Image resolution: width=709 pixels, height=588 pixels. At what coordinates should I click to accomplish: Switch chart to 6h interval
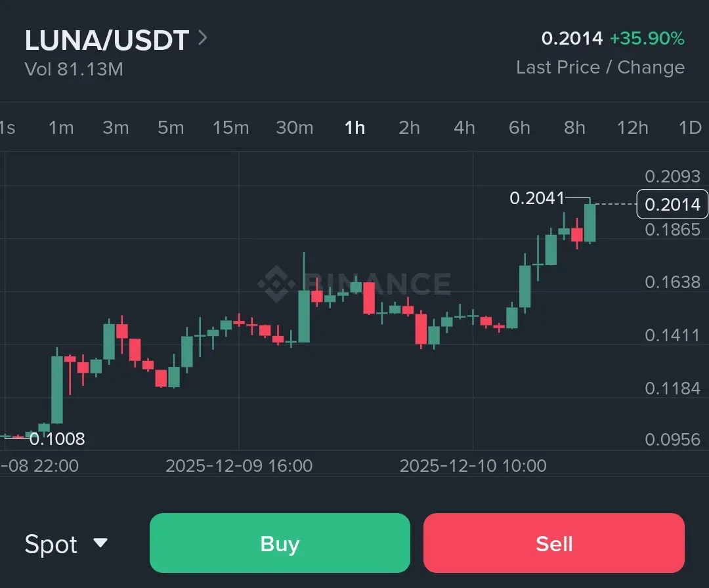519,128
